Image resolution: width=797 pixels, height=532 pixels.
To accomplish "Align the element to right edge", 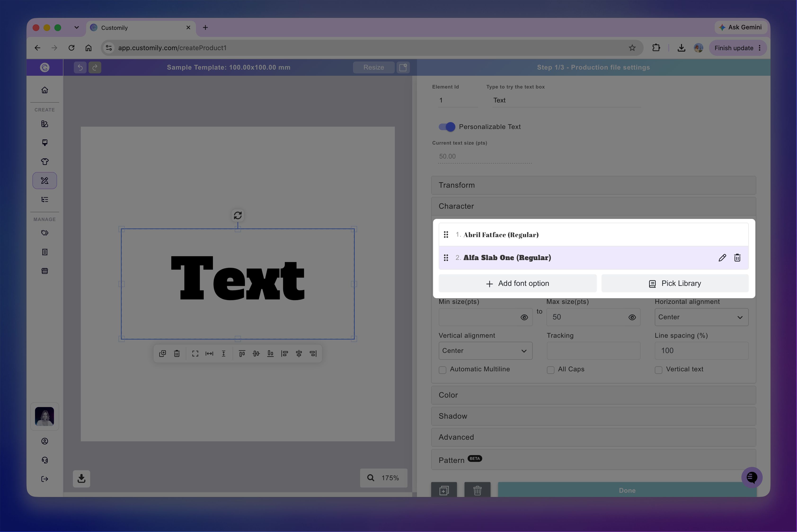I will pyautogui.click(x=313, y=354).
